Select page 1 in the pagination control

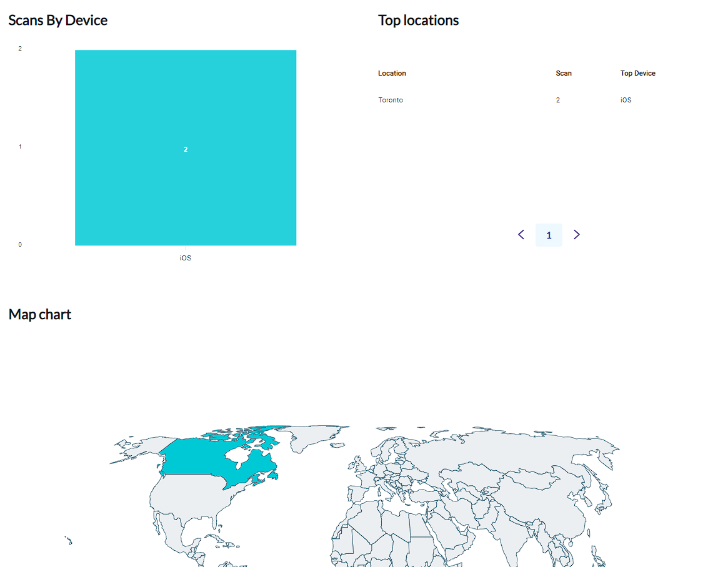[549, 235]
